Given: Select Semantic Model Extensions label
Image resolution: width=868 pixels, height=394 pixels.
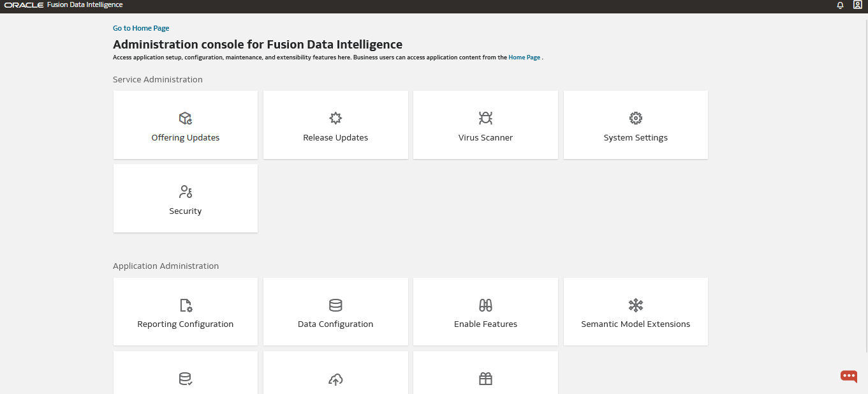Looking at the screenshot, I should click(x=636, y=324).
